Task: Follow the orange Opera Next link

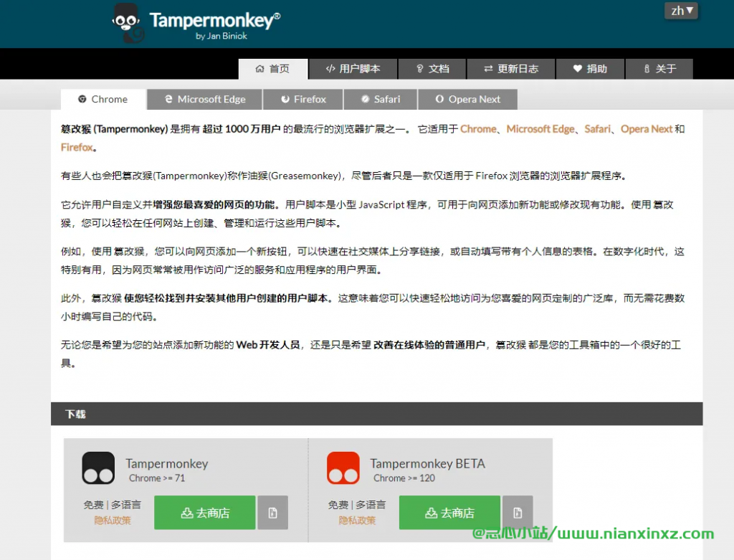Action: click(x=647, y=129)
